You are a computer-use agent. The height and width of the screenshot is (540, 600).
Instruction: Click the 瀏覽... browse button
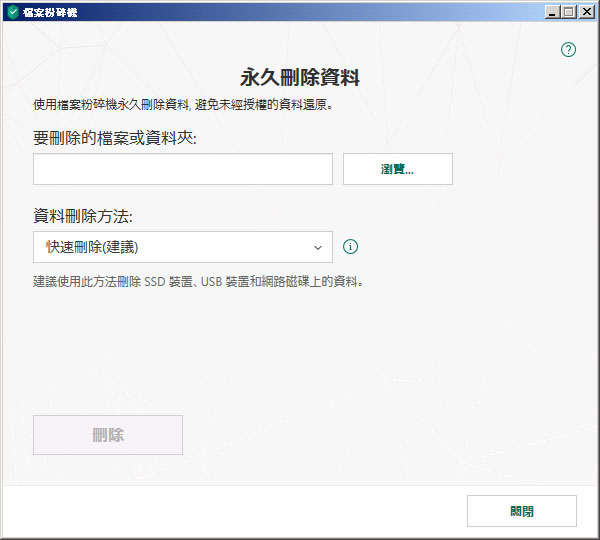[x=398, y=169]
